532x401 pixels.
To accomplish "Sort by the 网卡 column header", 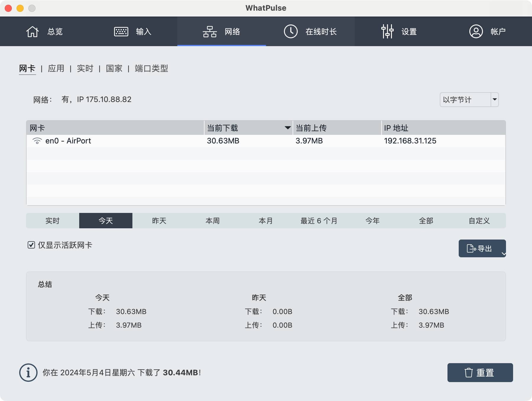I will (x=115, y=128).
